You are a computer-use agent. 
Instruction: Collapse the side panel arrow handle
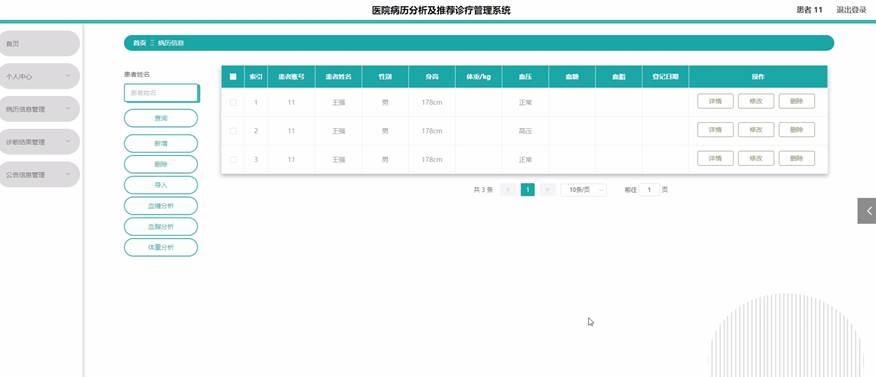pyautogui.click(x=867, y=211)
